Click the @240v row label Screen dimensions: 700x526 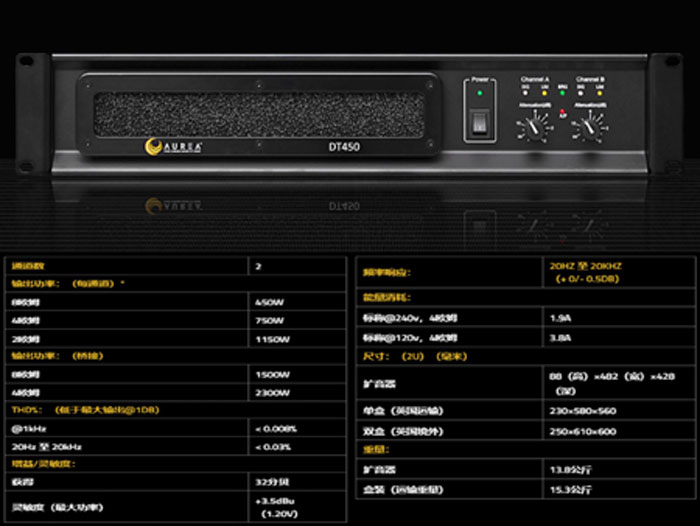(x=410, y=318)
